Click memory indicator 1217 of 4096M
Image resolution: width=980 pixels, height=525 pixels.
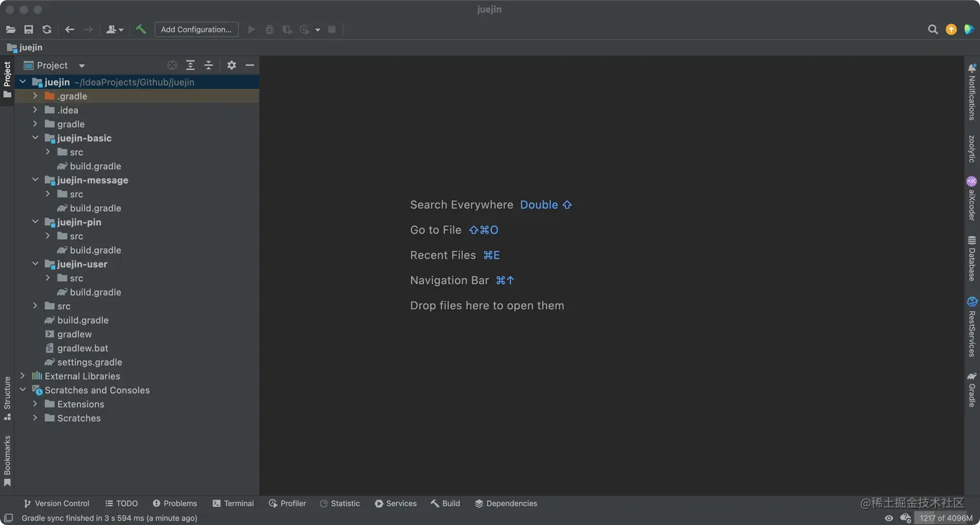click(x=945, y=518)
